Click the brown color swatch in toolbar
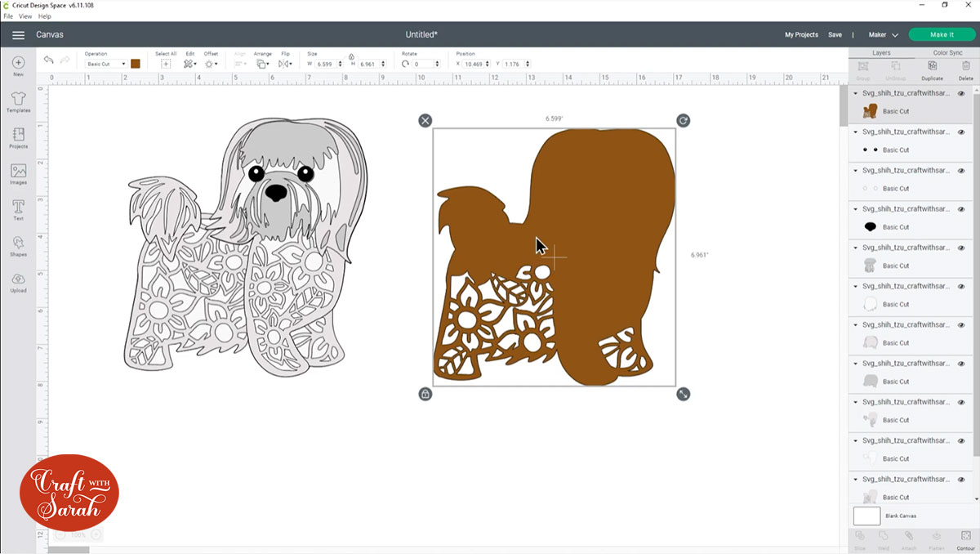The width and height of the screenshot is (980, 554). point(136,64)
